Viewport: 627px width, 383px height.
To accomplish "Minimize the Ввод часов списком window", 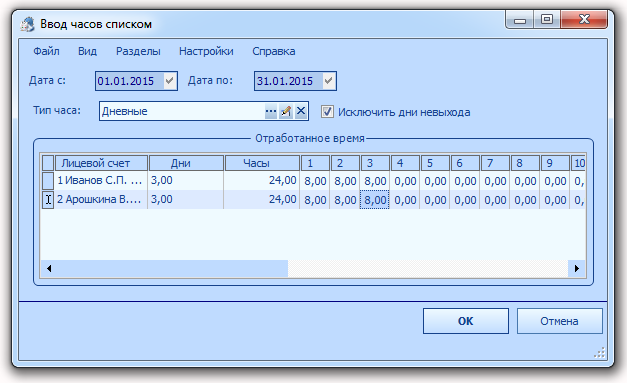I will tap(520, 20).
